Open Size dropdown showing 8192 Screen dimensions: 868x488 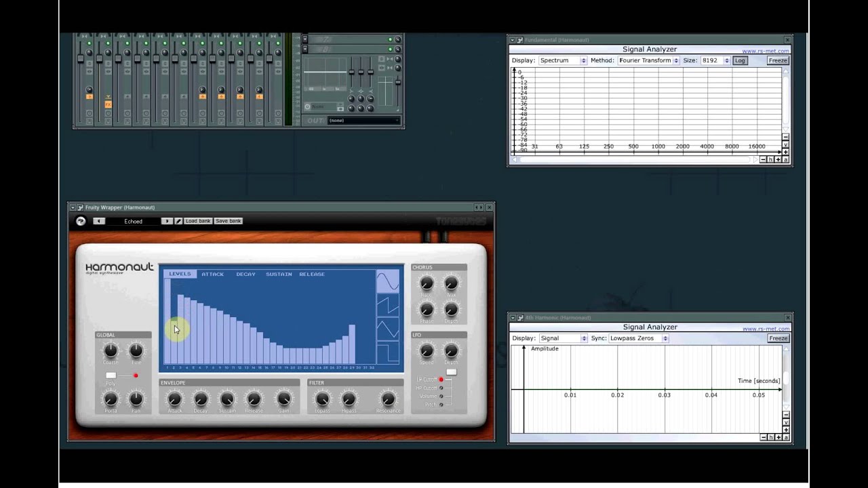(715, 60)
